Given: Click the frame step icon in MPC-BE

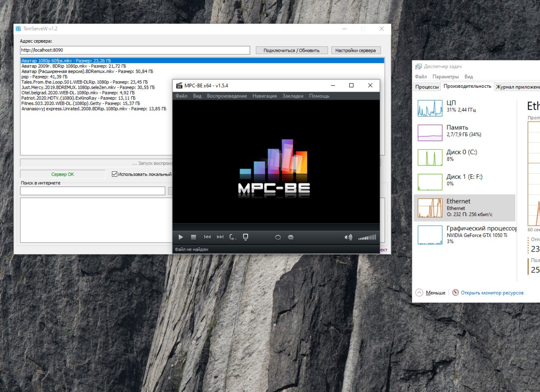Looking at the screenshot, I should 233,238.
